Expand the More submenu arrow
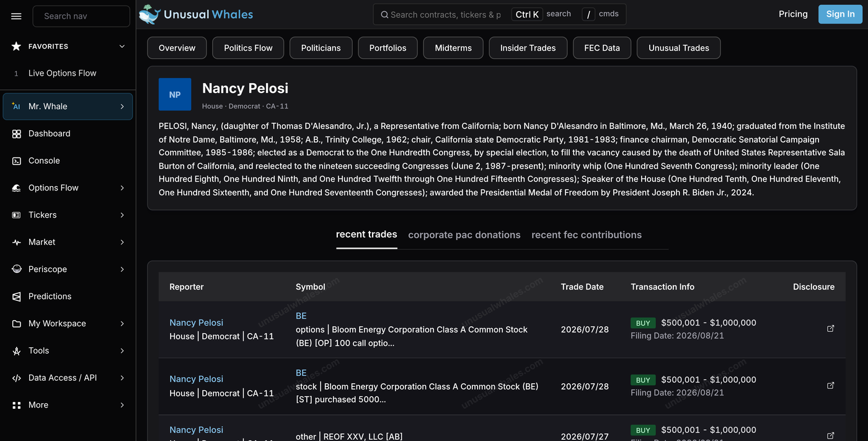The height and width of the screenshot is (441, 868). pos(122,405)
